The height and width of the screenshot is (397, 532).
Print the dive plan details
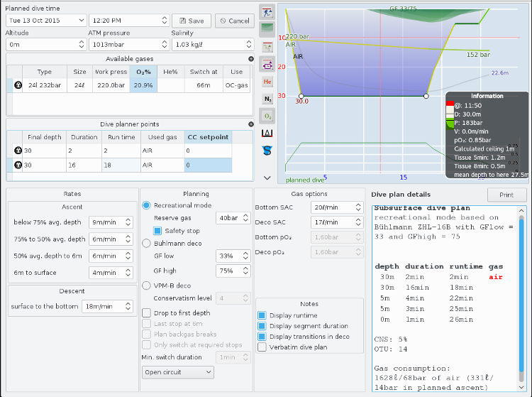pyautogui.click(x=506, y=195)
